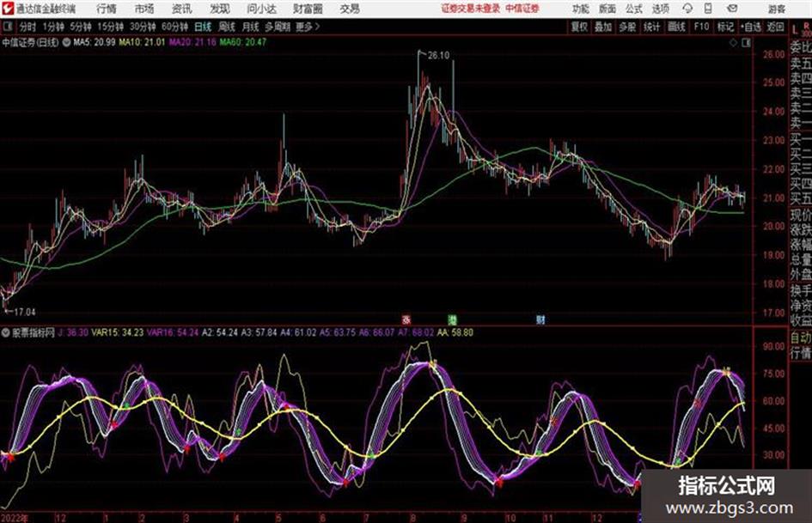Click the 游客 user account label
This screenshot has height=523, width=812.
pyautogui.click(x=776, y=9)
